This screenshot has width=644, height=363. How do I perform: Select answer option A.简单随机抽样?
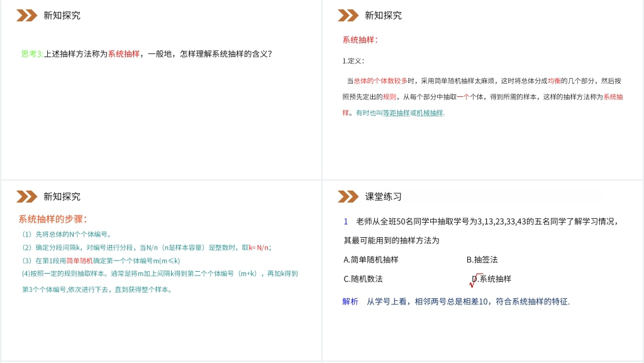pyautogui.click(x=370, y=259)
